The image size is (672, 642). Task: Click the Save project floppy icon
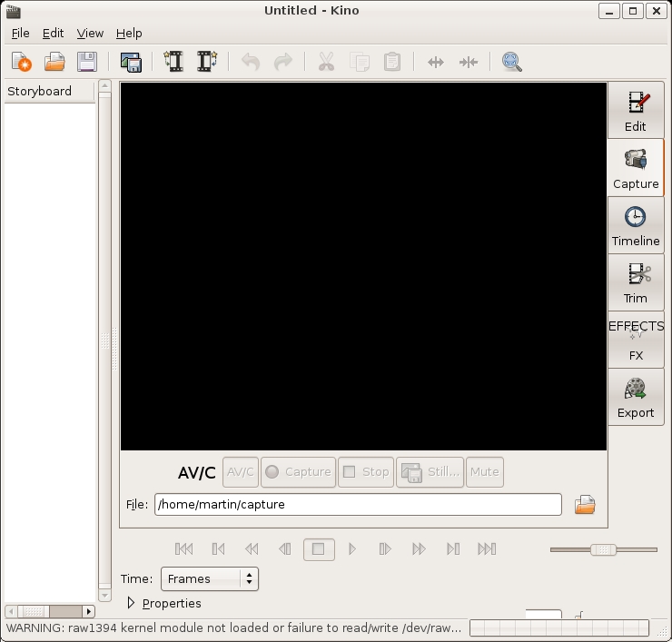[x=87, y=62]
